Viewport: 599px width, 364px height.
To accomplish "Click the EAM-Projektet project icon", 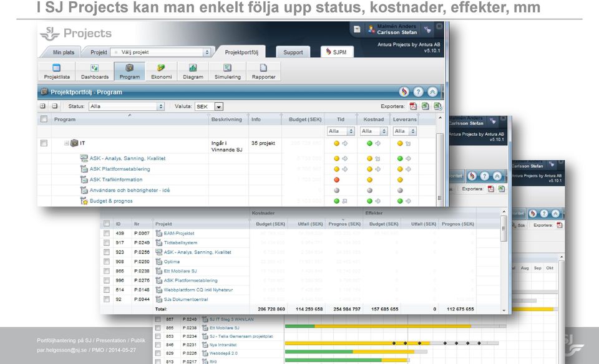I will [159, 233].
